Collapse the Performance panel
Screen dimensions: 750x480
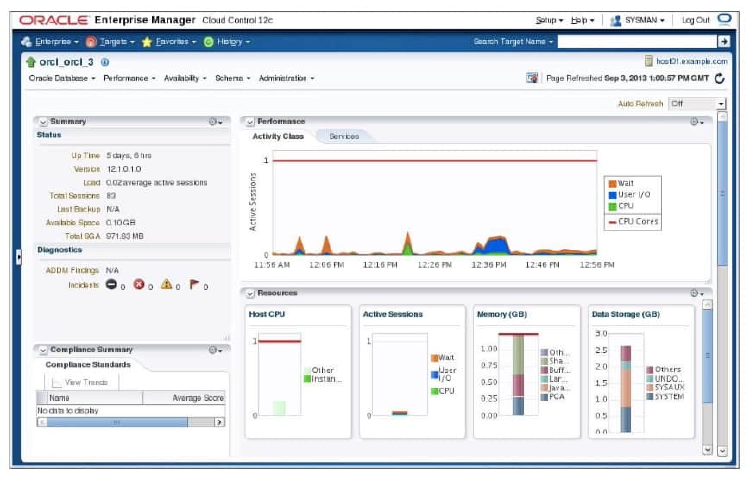coord(250,122)
